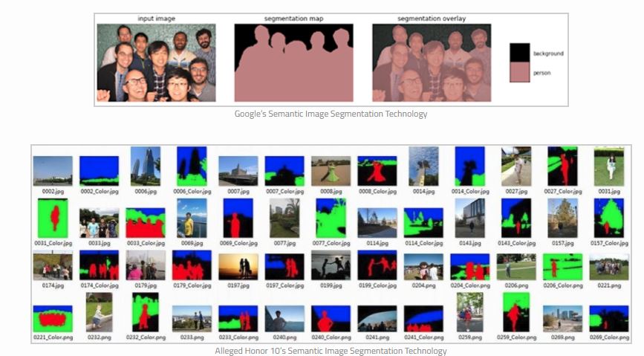Open the 0031.jpg thumbnail

[x=609, y=166]
